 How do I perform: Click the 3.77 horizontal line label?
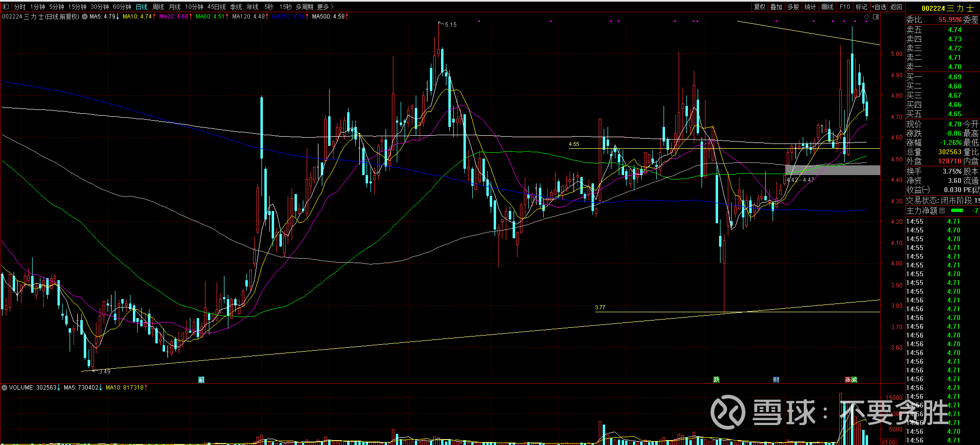pos(600,307)
